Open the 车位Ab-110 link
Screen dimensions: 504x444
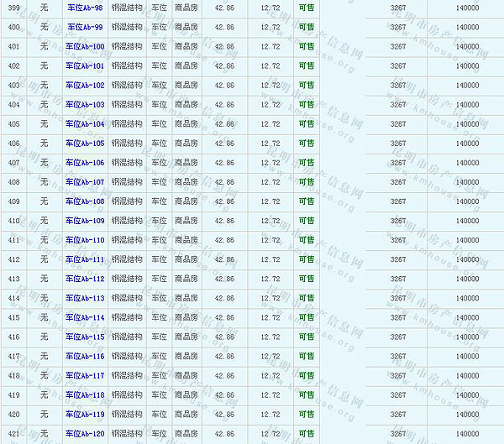85,240
